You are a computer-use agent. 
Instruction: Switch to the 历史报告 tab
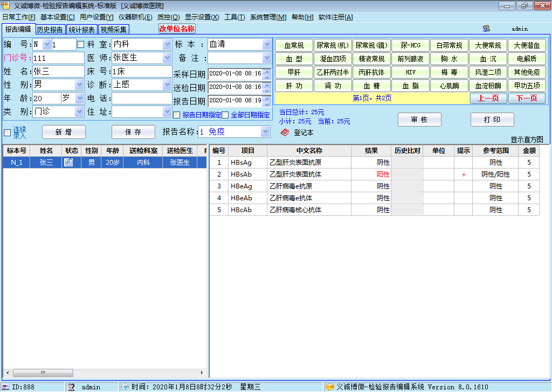(x=51, y=30)
